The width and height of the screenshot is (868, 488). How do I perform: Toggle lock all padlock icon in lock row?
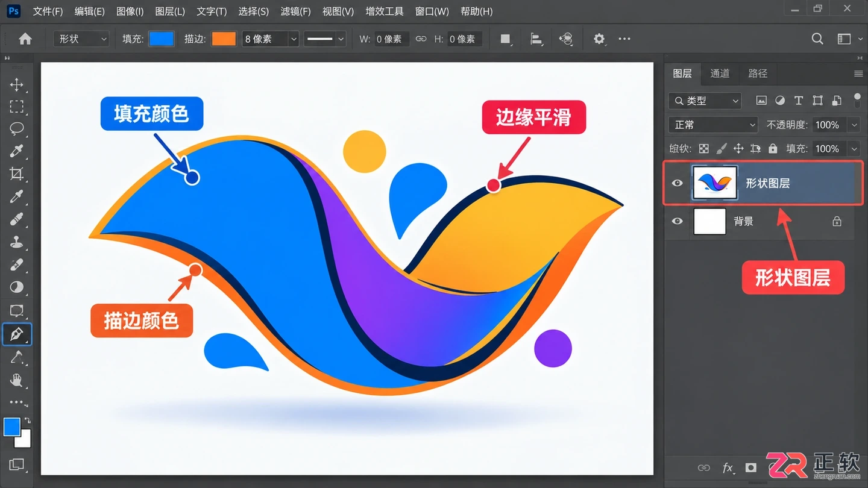click(773, 148)
